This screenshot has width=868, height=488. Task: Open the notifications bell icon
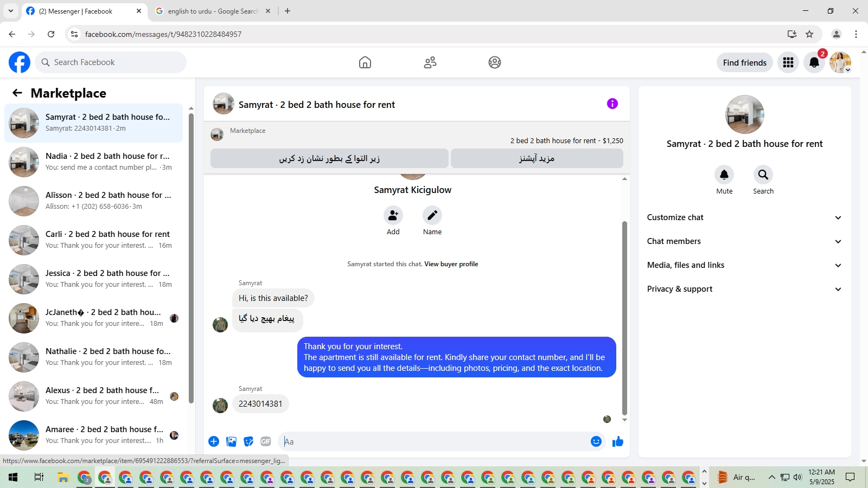point(814,62)
